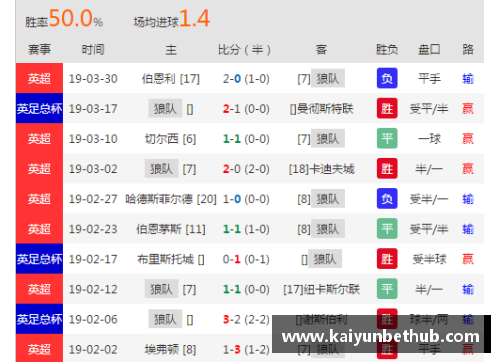Click handicap 受半球 in 19-02-17 row
The height and width of the screenshot is (362, 500).
tap(429, 259)
